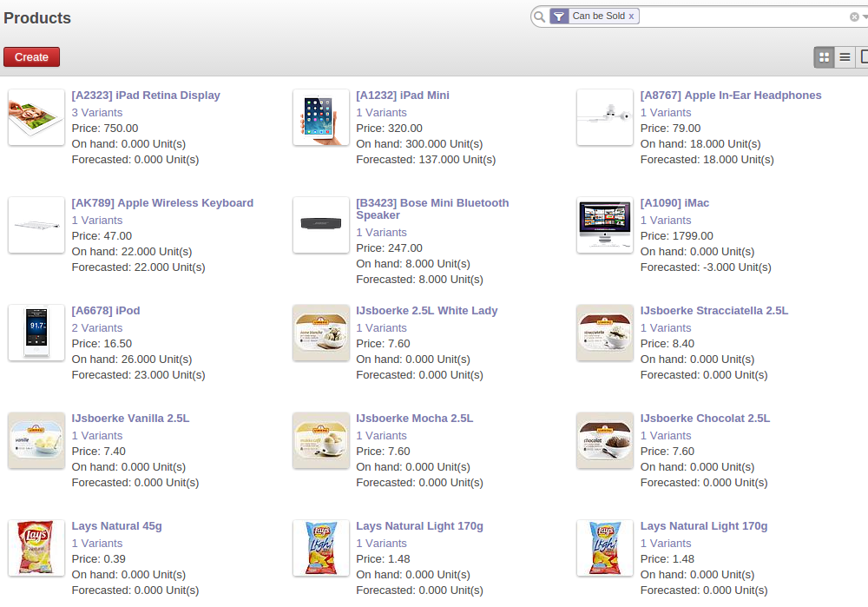This screenshot has height=607, width=868.
Task: Click iPad Retina Display thumbnail image
Action: (x=36, y=117)
